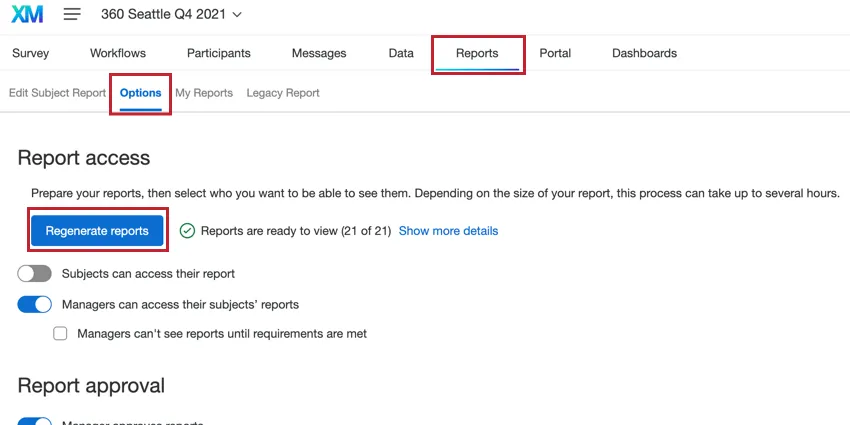Click the Regenerate reports button

(97, 231)
